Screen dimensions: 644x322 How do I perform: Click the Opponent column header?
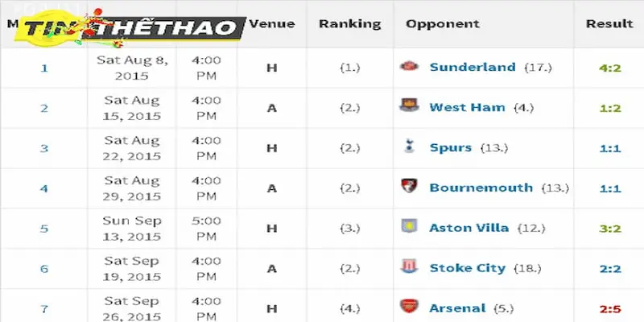(x=442, y=24)
